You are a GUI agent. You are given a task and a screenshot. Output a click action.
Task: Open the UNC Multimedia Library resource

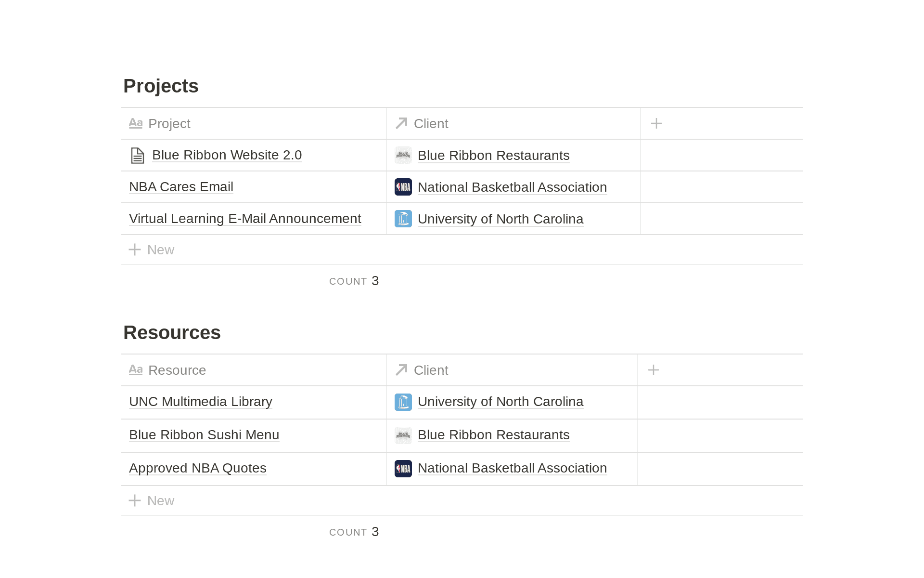click(200, 402)
